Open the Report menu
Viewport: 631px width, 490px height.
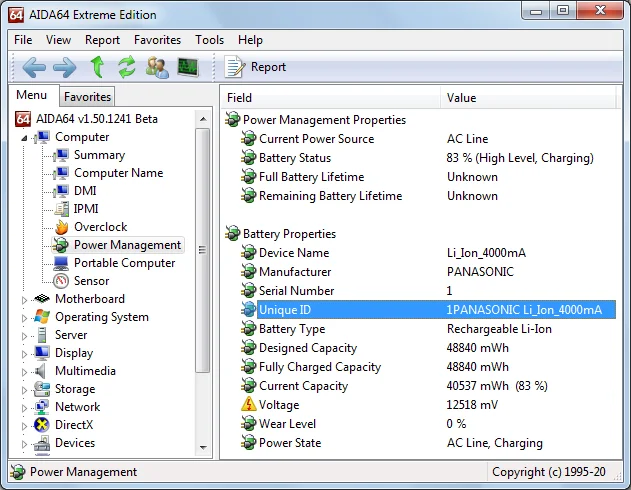tap(102, 40)
